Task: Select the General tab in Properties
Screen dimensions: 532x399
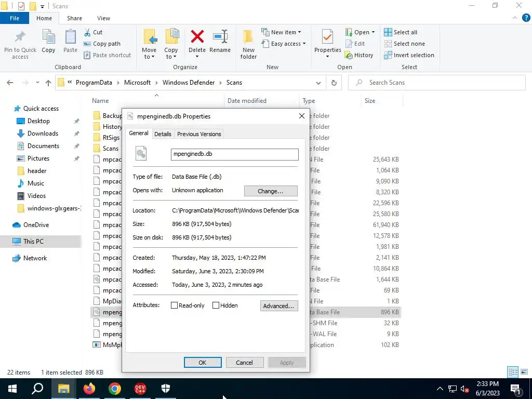Action: click(139, 133)
